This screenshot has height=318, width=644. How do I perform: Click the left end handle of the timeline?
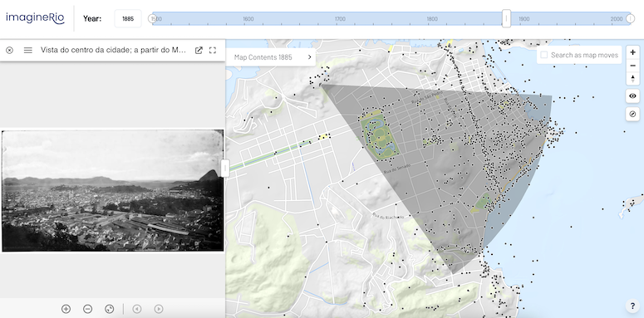click(x=152, y=18)
